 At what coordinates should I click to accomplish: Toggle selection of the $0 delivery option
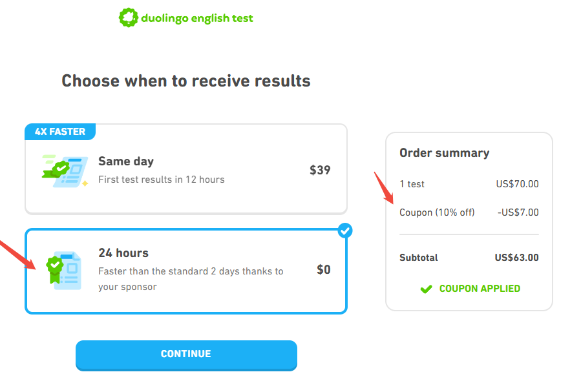tap(186, 271)
